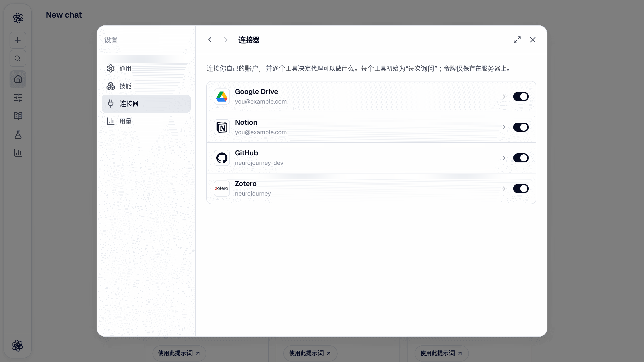Open search from the sidebar magnifier icon
The image size is (644, 362).
tap(18, 58)
